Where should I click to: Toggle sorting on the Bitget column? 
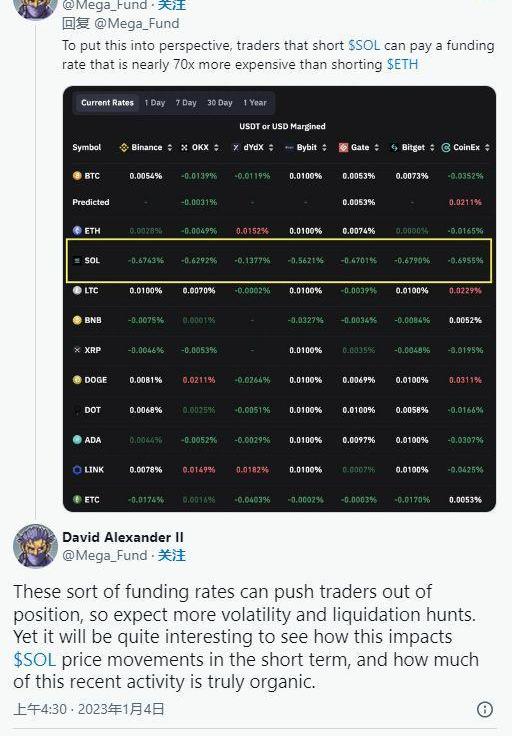tap(432, 147)
